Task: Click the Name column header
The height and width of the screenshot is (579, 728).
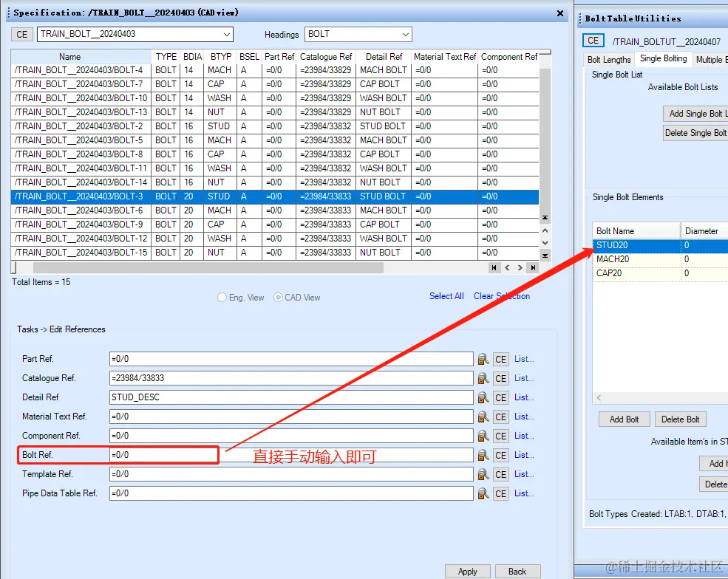Action: 81,57
